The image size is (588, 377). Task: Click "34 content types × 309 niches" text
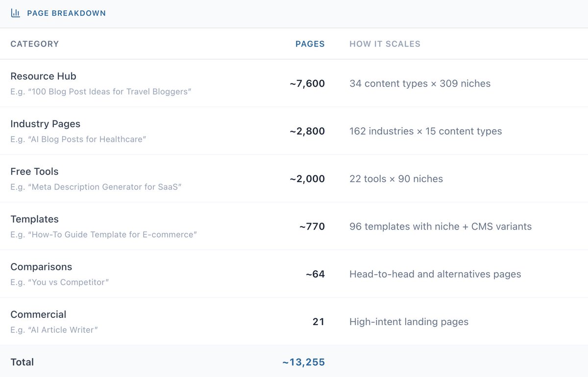tap(420, 84)
